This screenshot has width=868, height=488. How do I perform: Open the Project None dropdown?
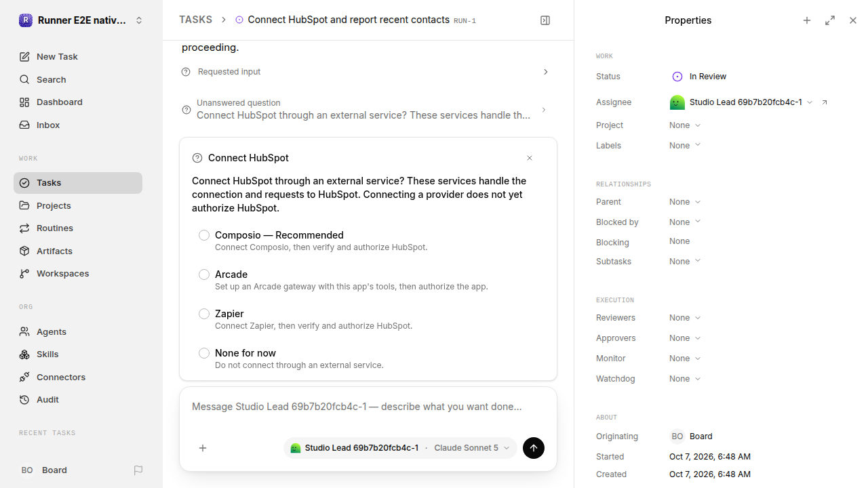tap(685, 125)
